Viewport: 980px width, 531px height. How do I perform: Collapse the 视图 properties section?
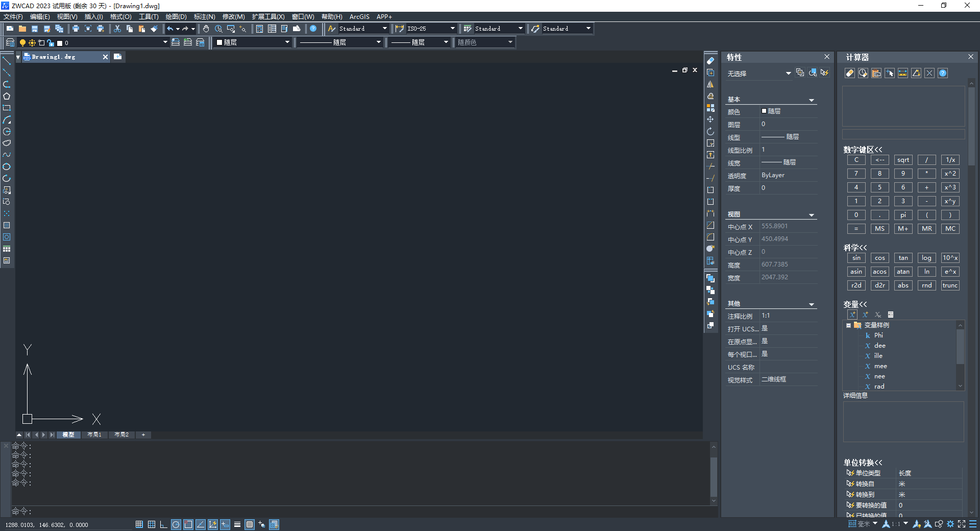pos(812,215)
